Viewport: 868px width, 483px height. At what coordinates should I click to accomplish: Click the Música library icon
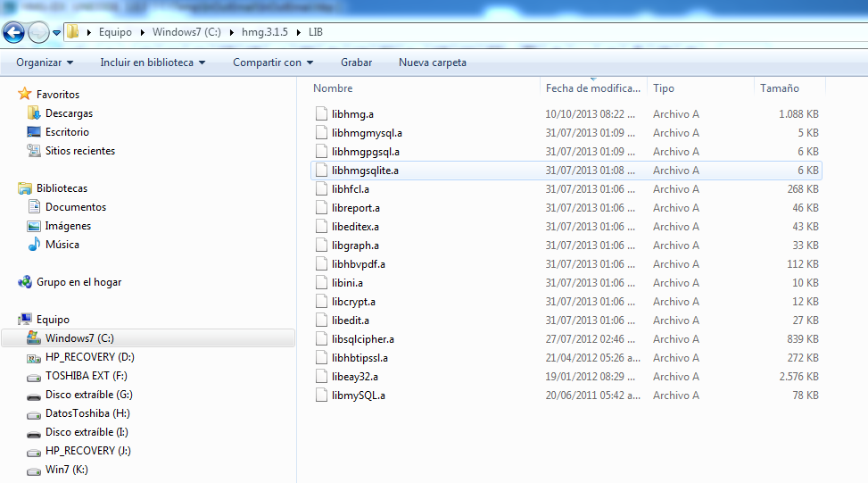pos(34,245)
